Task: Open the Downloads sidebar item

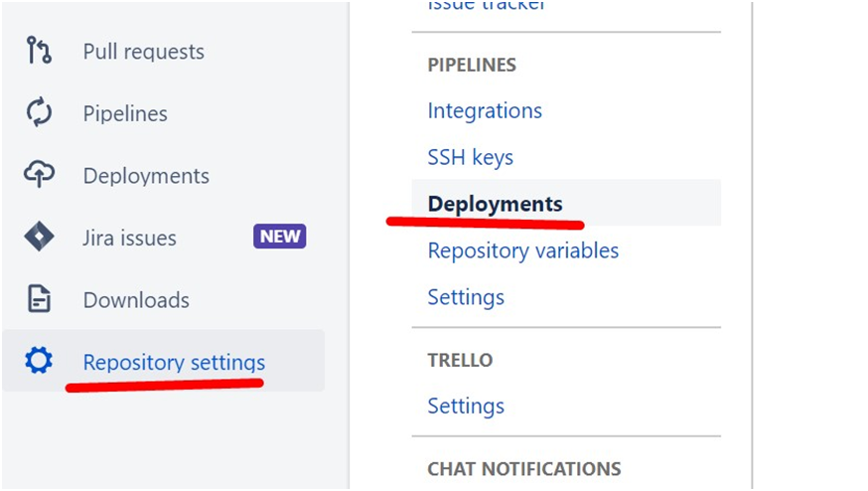Action: click(x=135, y=300)
